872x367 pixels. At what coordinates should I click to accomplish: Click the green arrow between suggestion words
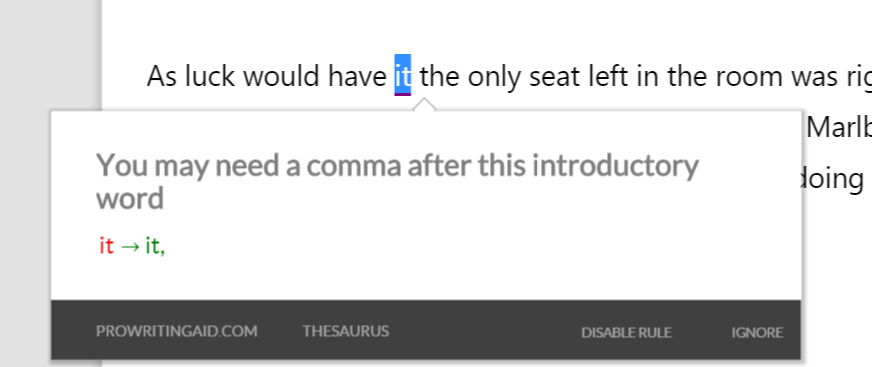pos(130,246)
